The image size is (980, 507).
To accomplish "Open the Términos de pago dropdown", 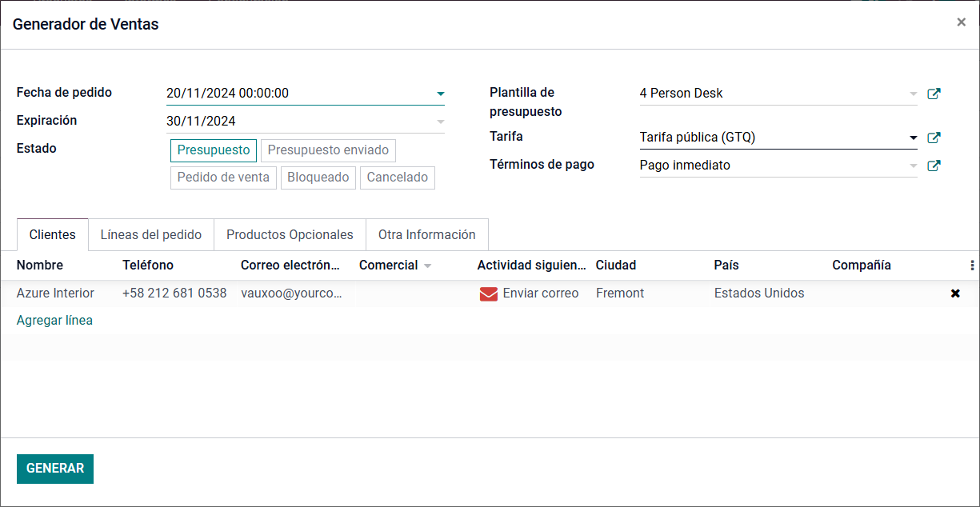I will (913, 166).
